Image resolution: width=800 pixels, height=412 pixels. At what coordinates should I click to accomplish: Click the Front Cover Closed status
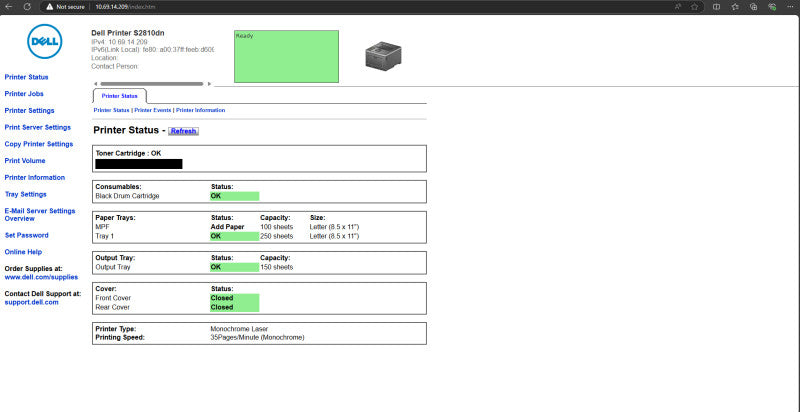[x=235, y=298]
